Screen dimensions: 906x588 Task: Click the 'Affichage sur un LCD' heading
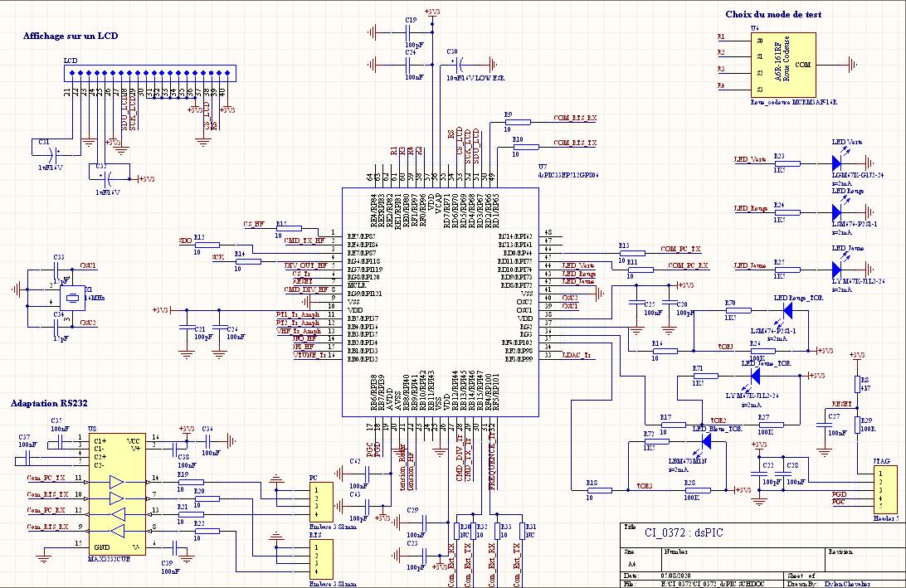(x=71, y=36)
